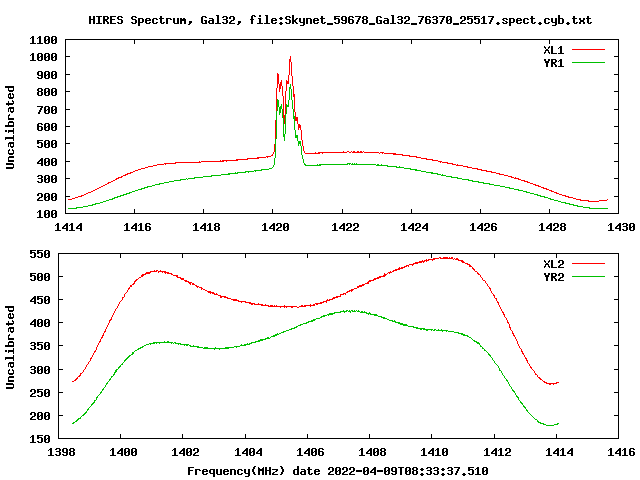Click the 1430 tick label

621,227
